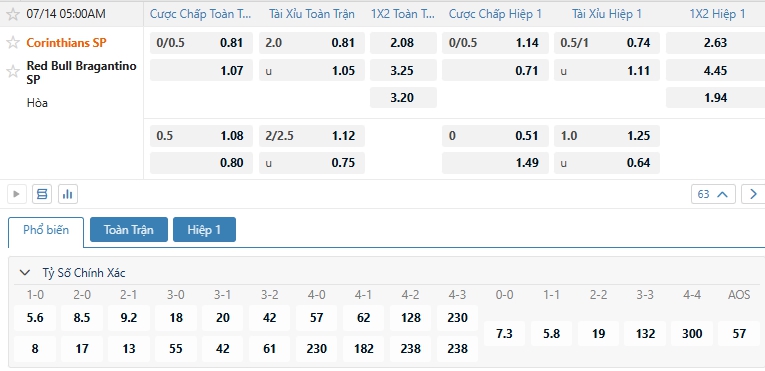Screen dimensions: 765x371
Task: Click the live stream play icon
Action: click(x=17, y=194)
